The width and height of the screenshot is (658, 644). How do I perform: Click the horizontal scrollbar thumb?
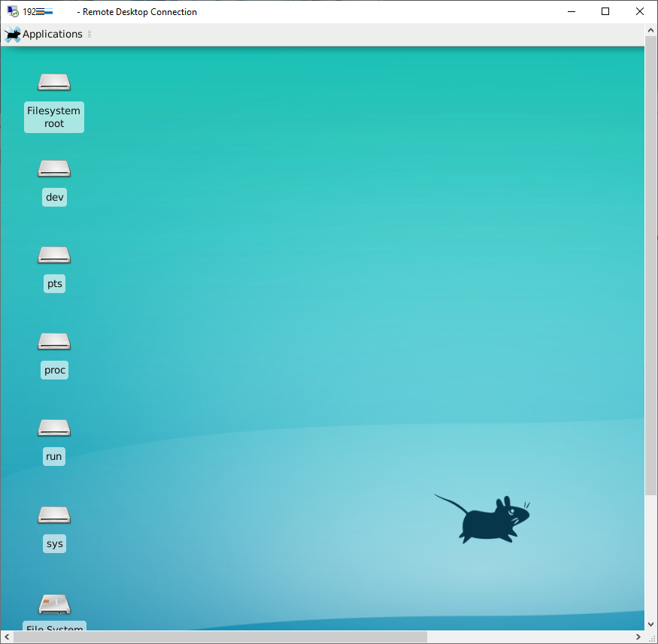click(220, 637)
